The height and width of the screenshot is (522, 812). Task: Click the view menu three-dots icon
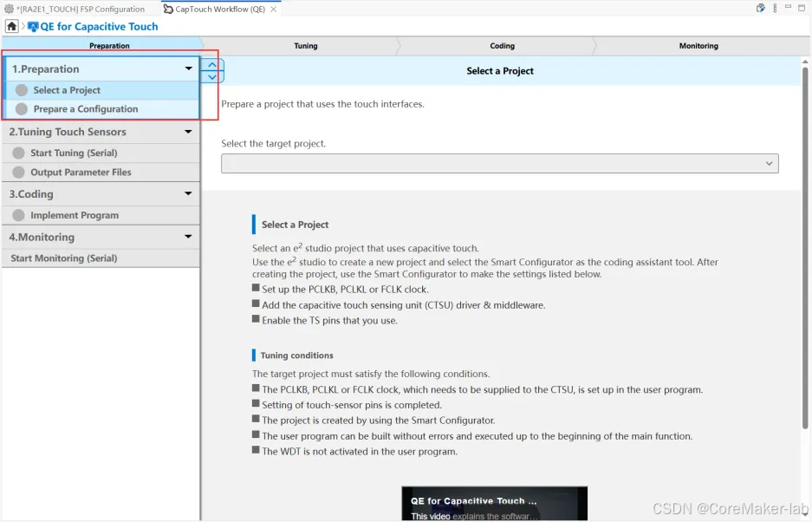click(x=776, y=8)
